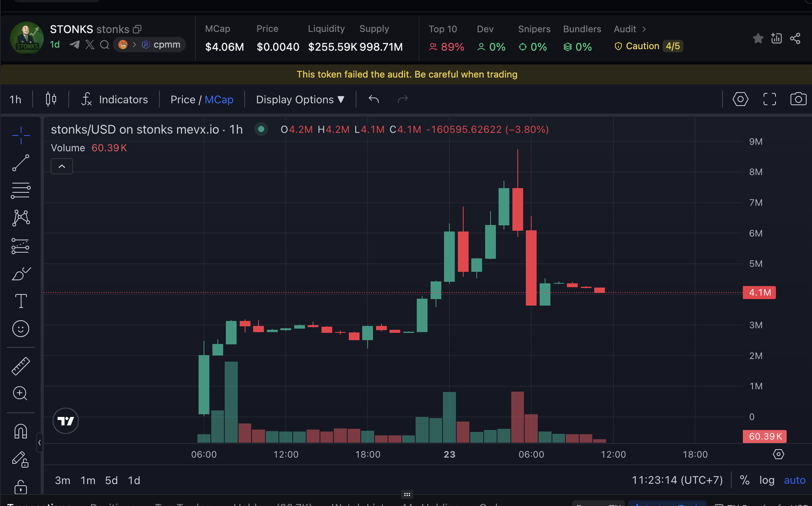This screenshot has width=812, height=506.
Task: Open the token's X profile
Action: click(89, 45)
